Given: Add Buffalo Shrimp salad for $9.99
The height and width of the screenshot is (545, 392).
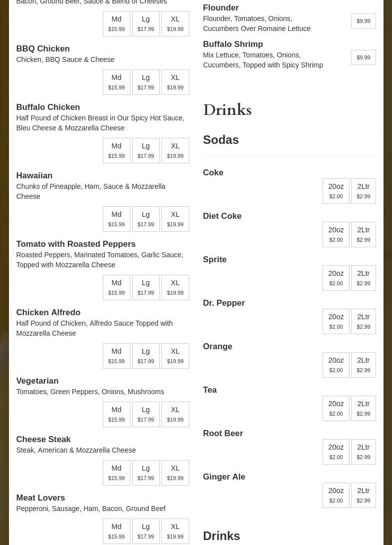Looking at the screenshot, I should coord(363,57).
